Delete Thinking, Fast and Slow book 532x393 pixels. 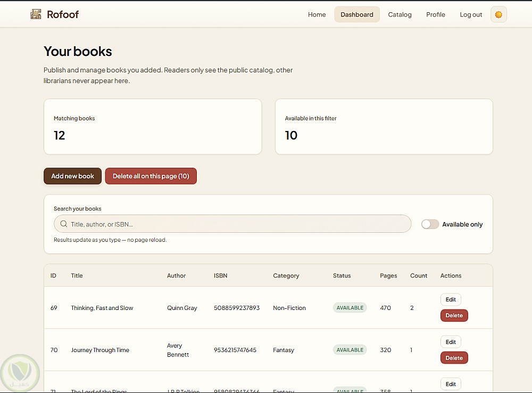click(x=454, y=315)
